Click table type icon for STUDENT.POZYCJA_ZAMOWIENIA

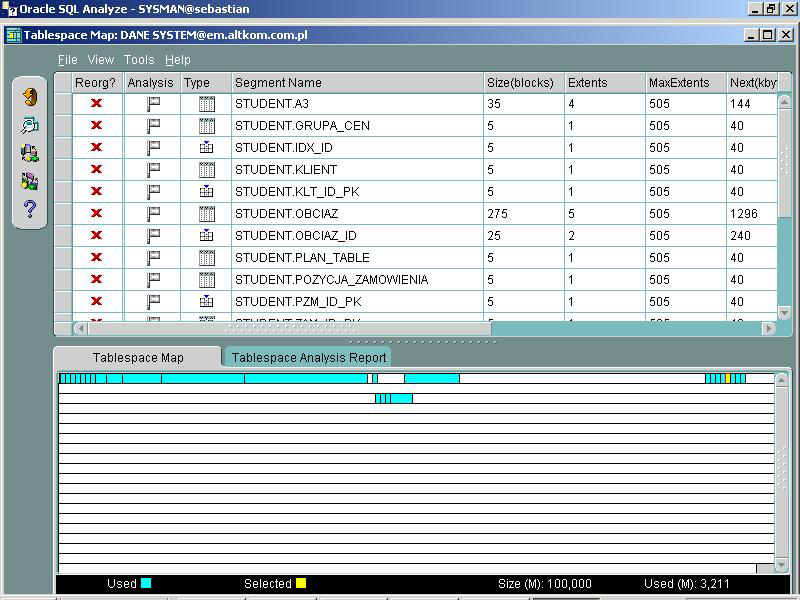(207, 280)
